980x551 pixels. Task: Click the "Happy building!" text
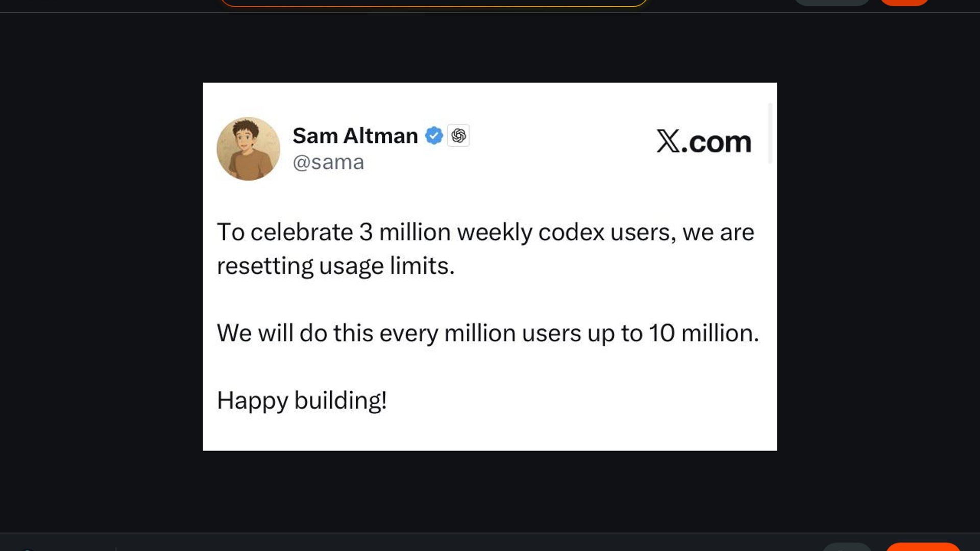pos(302,400)
